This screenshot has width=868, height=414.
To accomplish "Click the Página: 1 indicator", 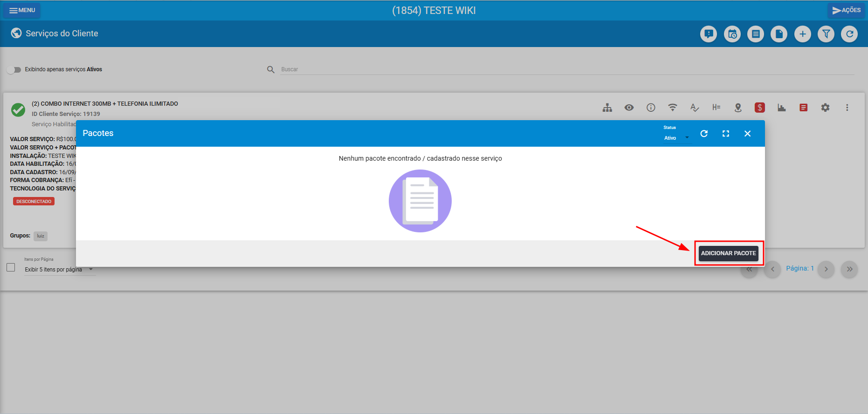I will click(x=800, y=268).
